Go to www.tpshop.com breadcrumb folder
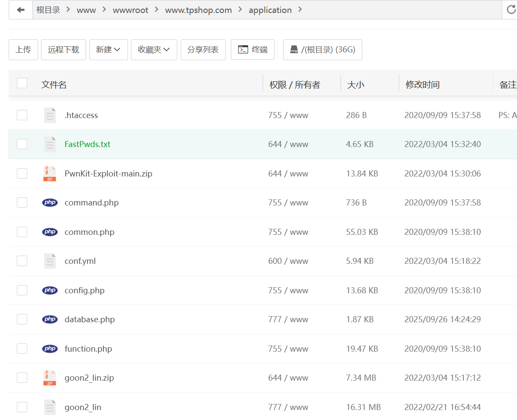Viewport: 517px width, 420px height. click(x=198, y=10)
